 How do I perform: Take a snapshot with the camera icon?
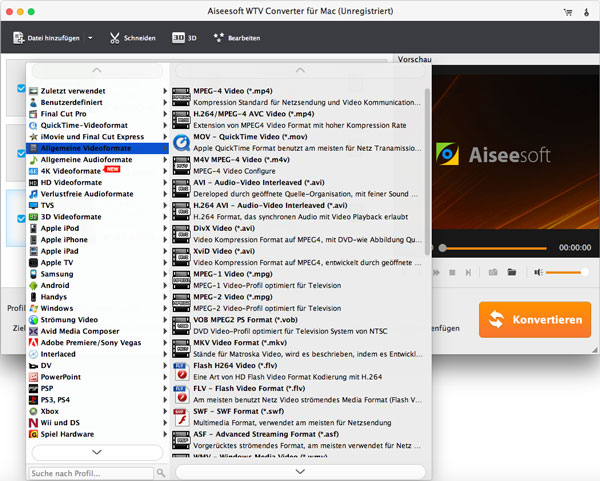(x=493, y=272)
